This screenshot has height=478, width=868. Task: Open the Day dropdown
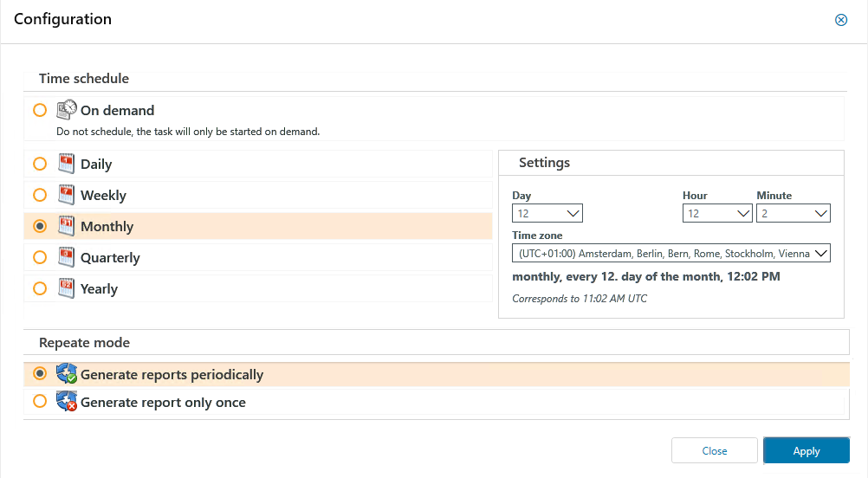point(547,213)
